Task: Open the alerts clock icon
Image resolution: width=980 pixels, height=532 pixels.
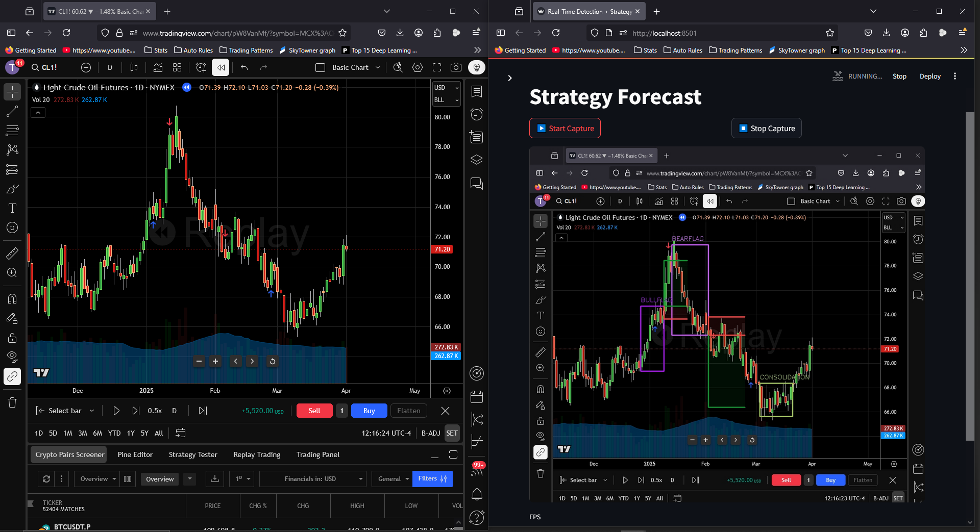Action: [476, 114]
